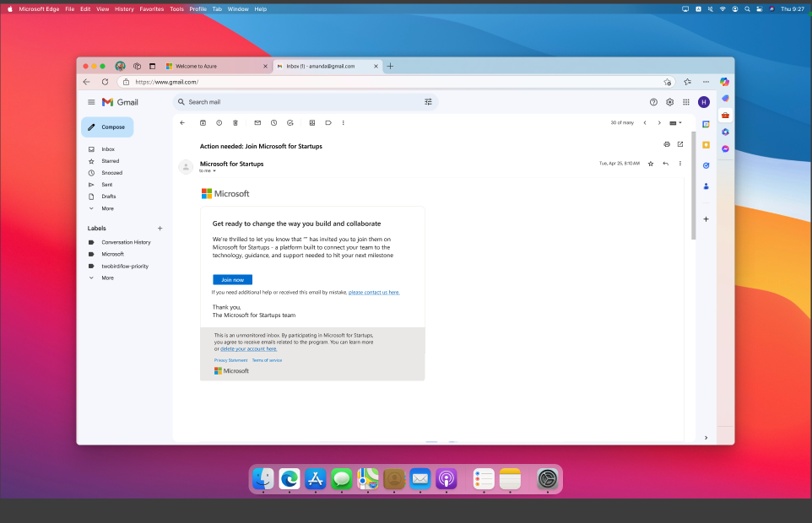Open Google apps grid
The width and height of the screenshot is (812, 523).
[686, 102]
